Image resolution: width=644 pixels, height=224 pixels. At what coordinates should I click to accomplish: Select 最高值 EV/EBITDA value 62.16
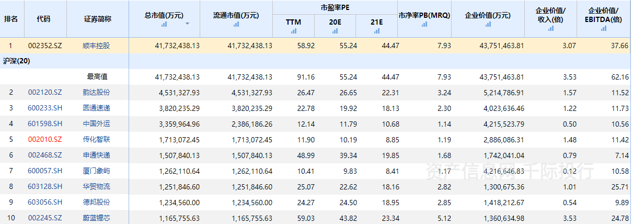(620, 77)
